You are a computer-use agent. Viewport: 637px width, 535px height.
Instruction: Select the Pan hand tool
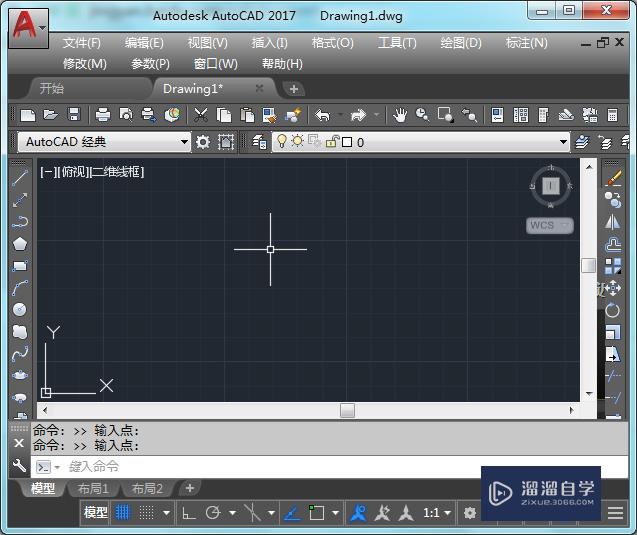(x=400, y=115)
